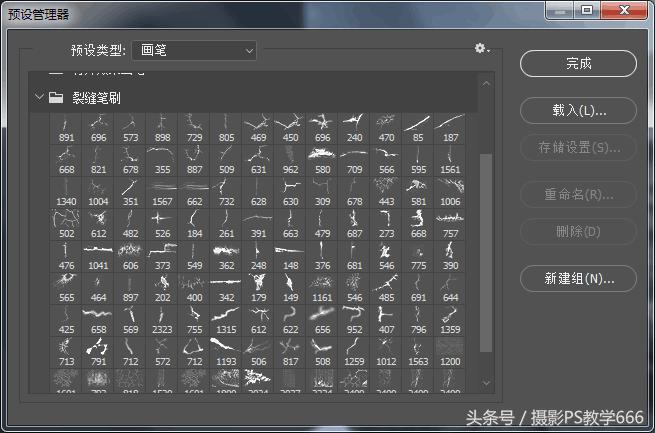Image resolution: width=655 pixels, height=433 pixels.
Task: Select brush preset 1041
Action: click(99, 257)
